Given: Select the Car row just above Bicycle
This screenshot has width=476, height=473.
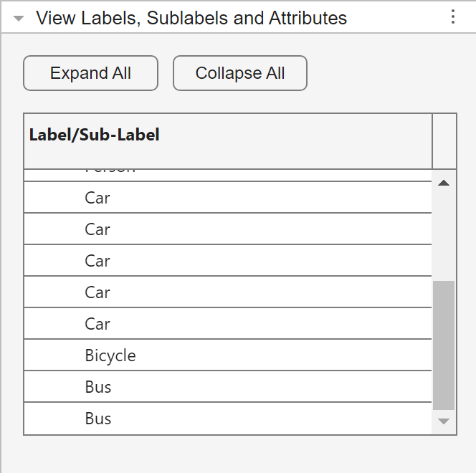Looking at the screenshot, I should [227, 324].
